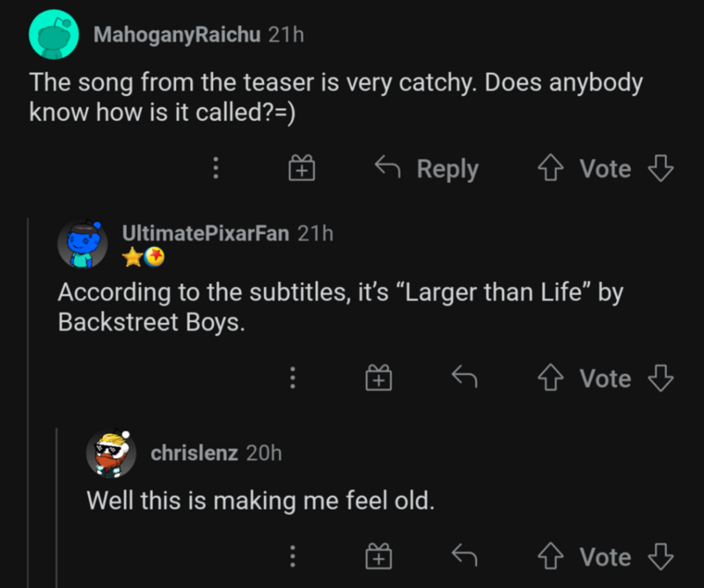Downvote MahoganyRaichu's comment
The image size is (704, 588).
pos(661,168)
